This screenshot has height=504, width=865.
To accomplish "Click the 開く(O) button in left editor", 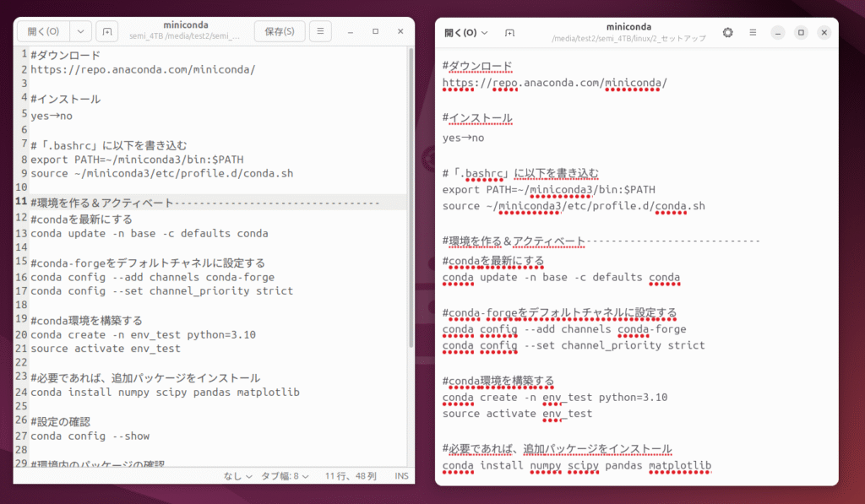I will pos(44,31).
